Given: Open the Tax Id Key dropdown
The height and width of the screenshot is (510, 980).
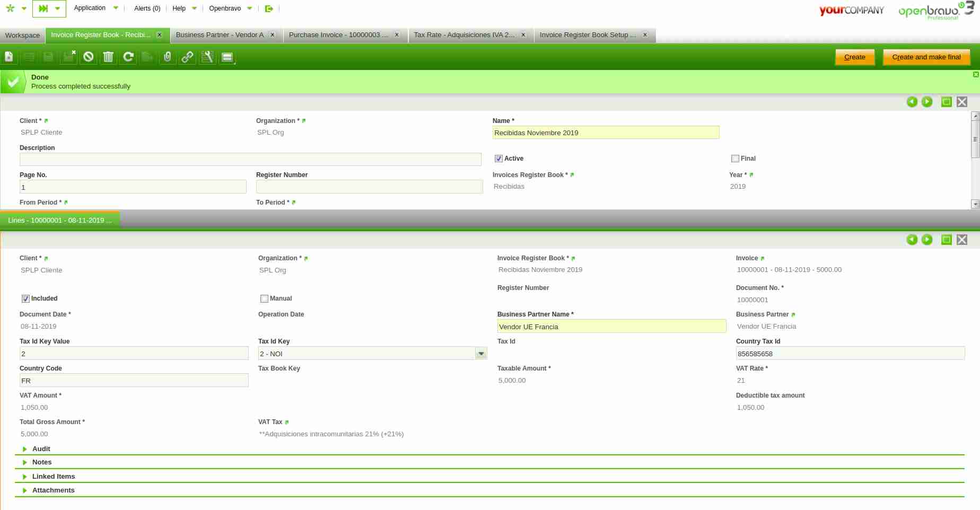Looking at the screenshot, I should 481,354.
